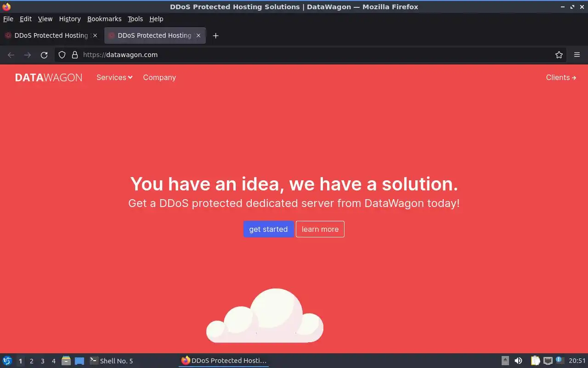This screenshot has height=368, width=588.
Task: Open the Company link
Action: coord(159,77)
